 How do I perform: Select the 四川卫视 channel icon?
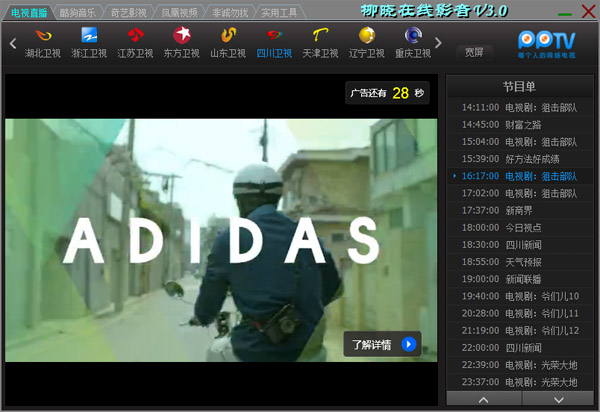pos(274,36)
